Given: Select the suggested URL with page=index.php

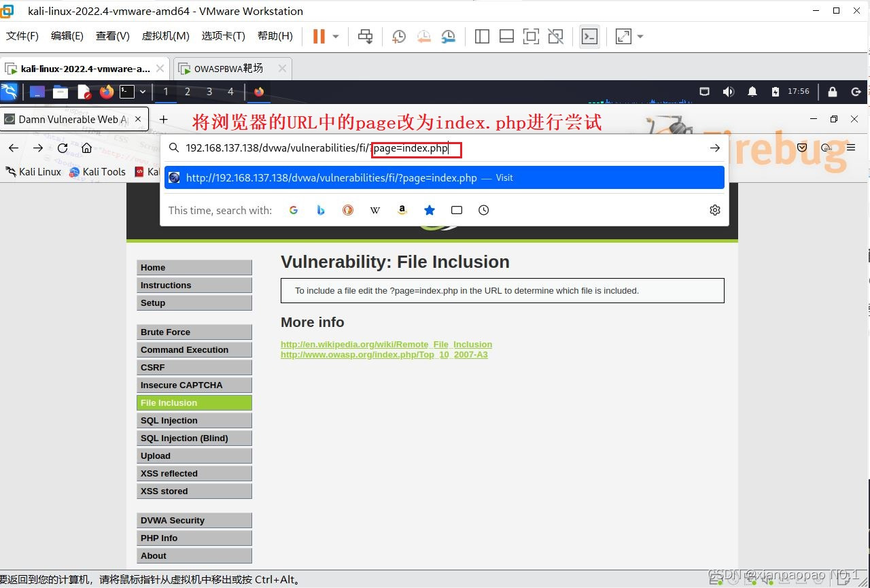Looking at the screenshot, I should pos(445,178).
